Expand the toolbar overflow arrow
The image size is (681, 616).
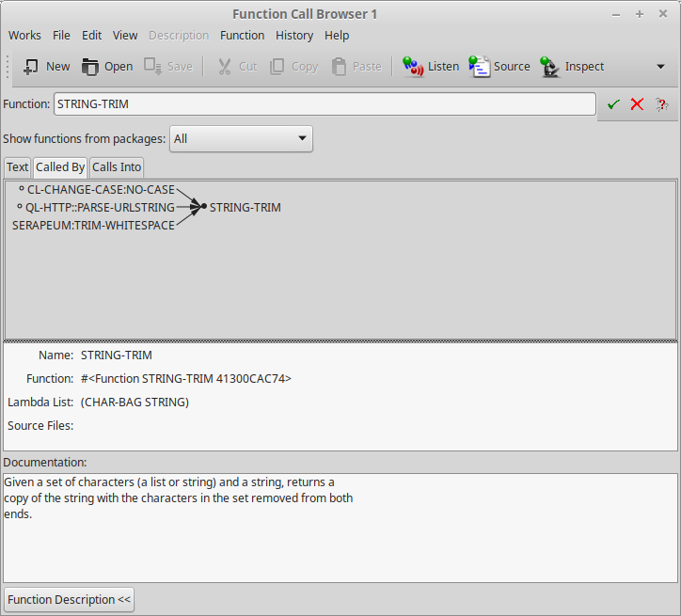[660, 67]
